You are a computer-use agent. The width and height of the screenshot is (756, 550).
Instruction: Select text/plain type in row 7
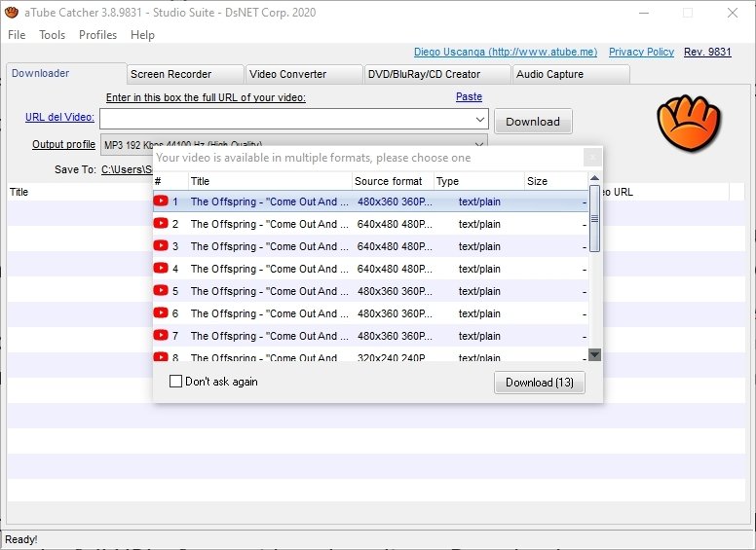coord(479,336)
